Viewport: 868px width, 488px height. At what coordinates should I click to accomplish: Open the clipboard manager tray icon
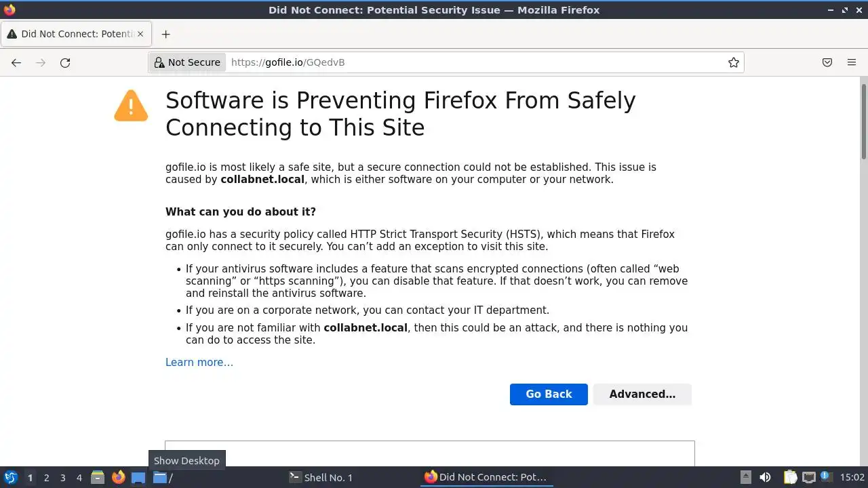[x=791, y=477]
